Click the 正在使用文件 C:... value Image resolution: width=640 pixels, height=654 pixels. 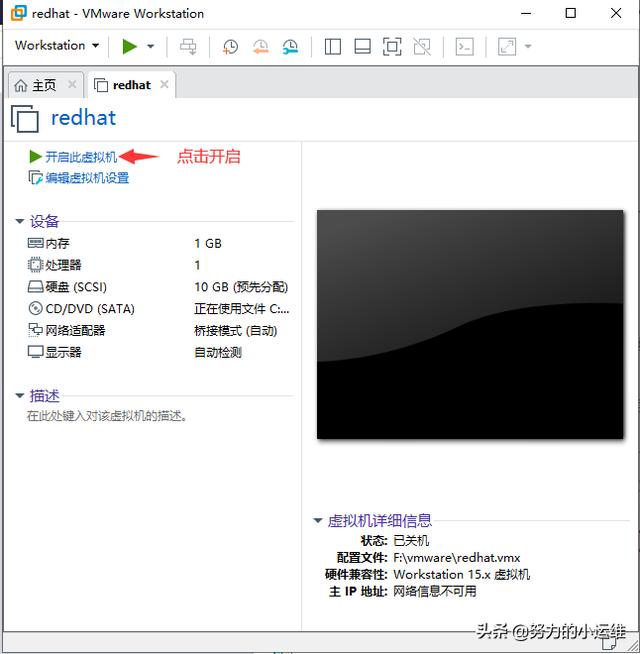pyautogui.click(x=241, y=309)
